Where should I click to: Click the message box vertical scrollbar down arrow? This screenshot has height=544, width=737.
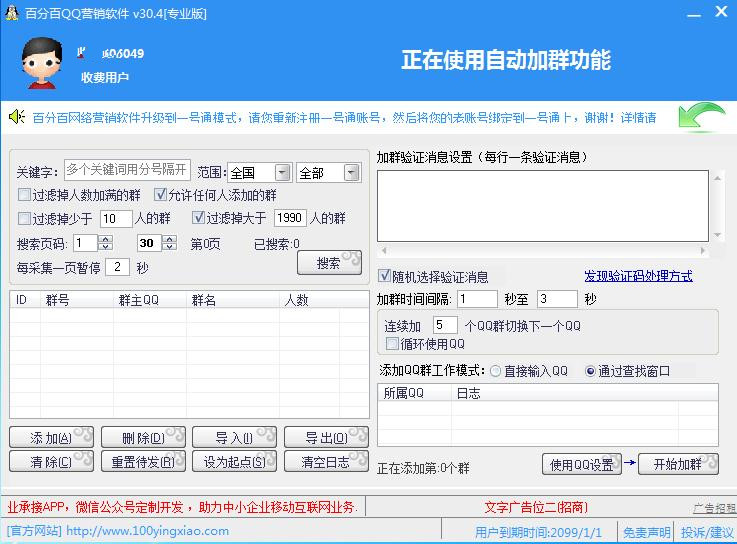click(717, 235)
